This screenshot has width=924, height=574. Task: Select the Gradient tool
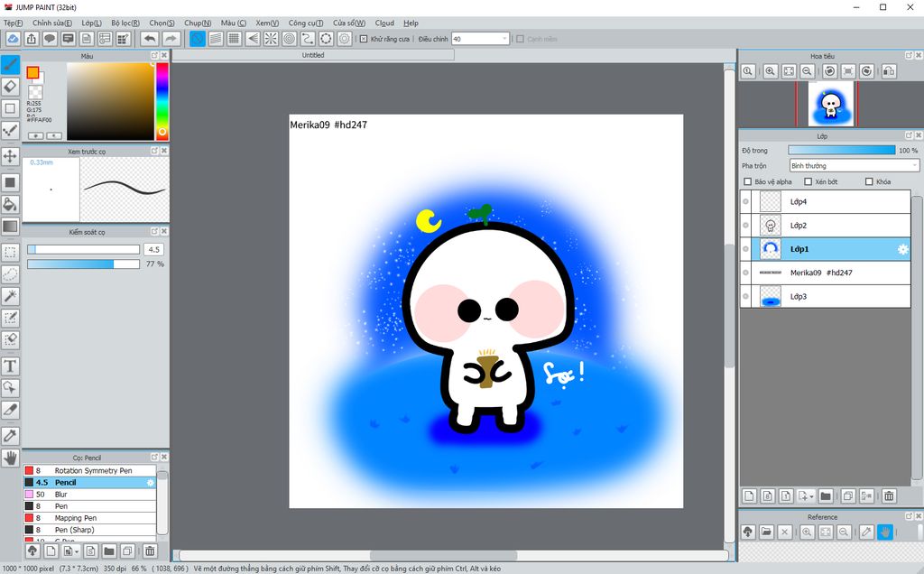click(10, 227)
